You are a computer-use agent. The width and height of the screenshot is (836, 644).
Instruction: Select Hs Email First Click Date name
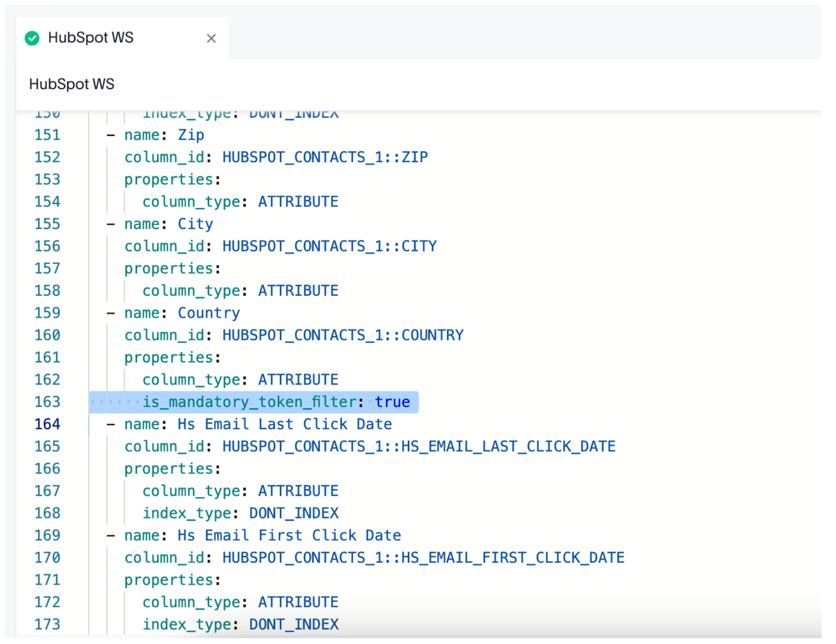tap(288, 535)
